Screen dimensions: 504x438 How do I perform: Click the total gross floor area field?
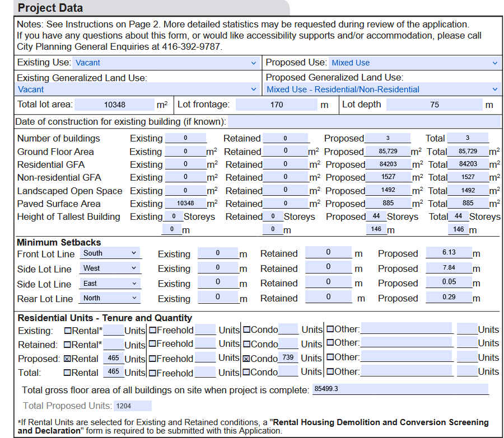coord(400,389)
